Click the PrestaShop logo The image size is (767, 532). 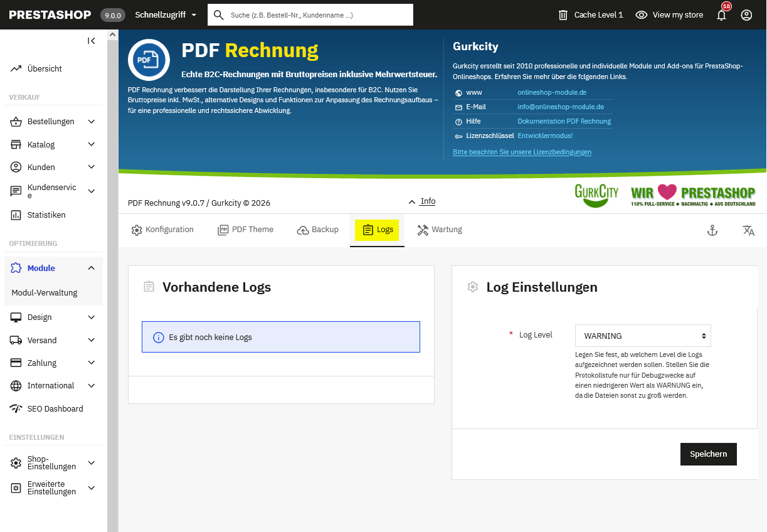(50, 14)
